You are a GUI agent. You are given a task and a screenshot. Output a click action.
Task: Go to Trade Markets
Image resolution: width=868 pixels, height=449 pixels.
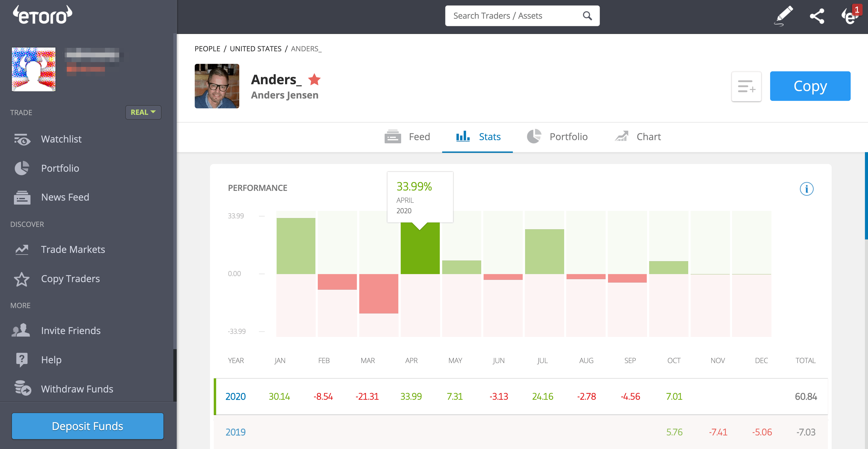[x=73, y=250]
